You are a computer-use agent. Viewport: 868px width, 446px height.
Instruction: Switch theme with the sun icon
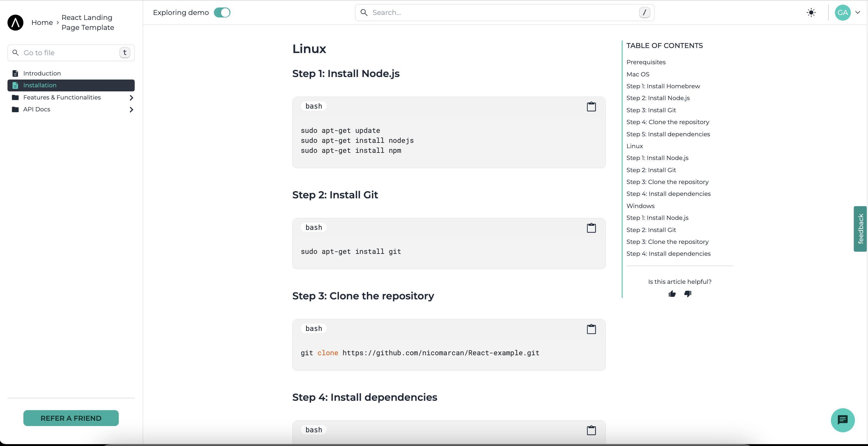[811, 13]
